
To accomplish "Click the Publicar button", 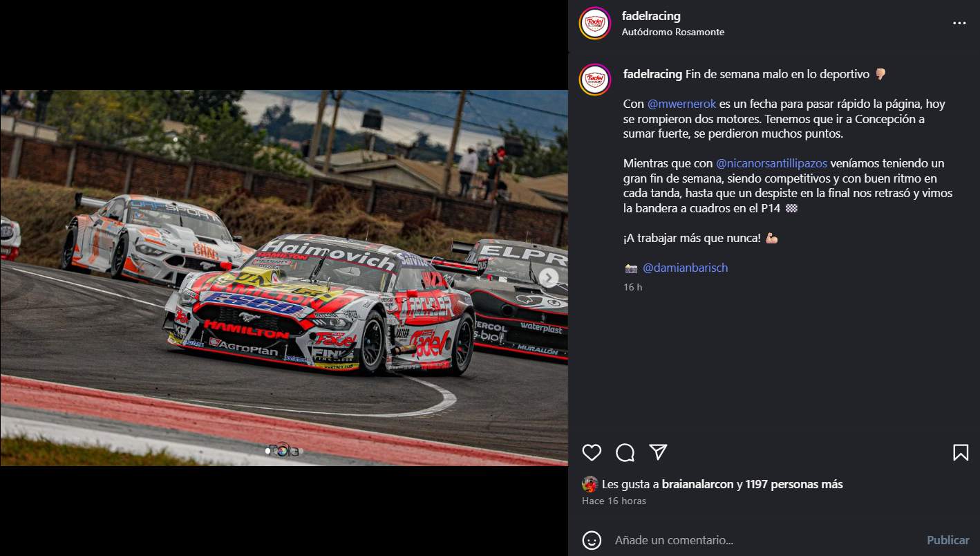I will (x=948, y=540).
